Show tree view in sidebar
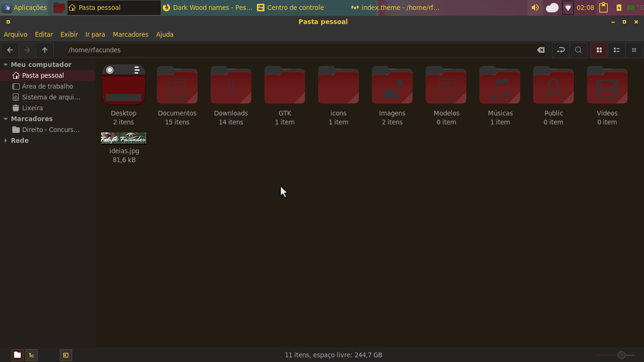 pos(32,355)
